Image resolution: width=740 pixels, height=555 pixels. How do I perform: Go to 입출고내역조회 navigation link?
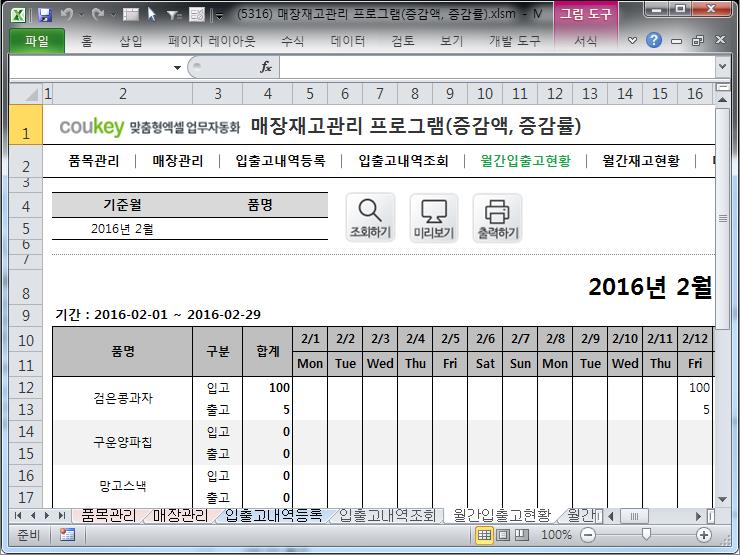pyautogui.click(x=404, y=161)
